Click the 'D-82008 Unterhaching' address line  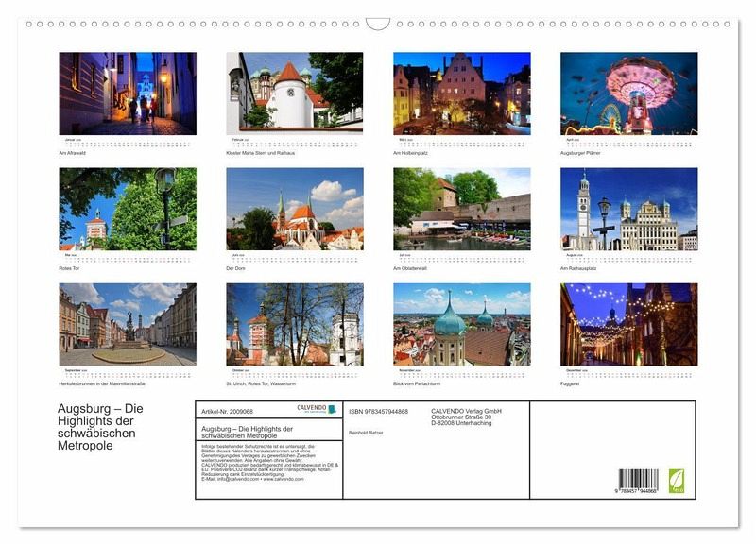click(461, 423)
